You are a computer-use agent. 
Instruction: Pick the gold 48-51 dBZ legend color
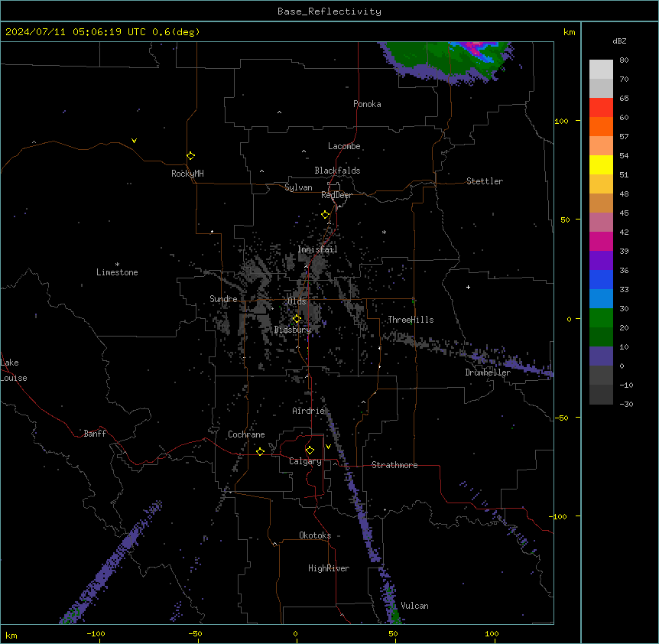(601, 184)
